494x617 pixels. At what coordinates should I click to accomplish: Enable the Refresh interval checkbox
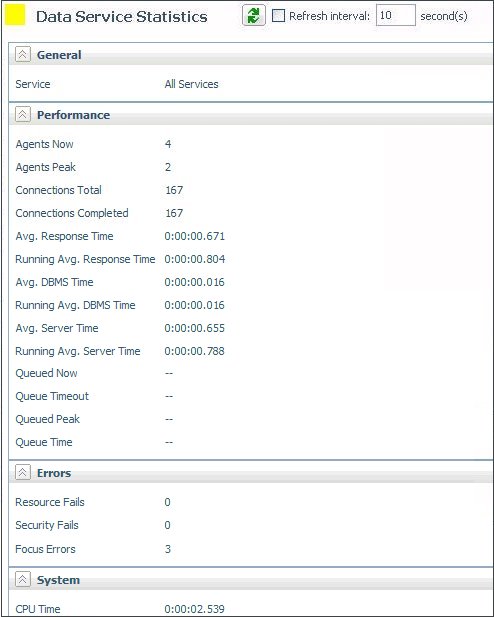pyautogui.click(x=278, y=16)
